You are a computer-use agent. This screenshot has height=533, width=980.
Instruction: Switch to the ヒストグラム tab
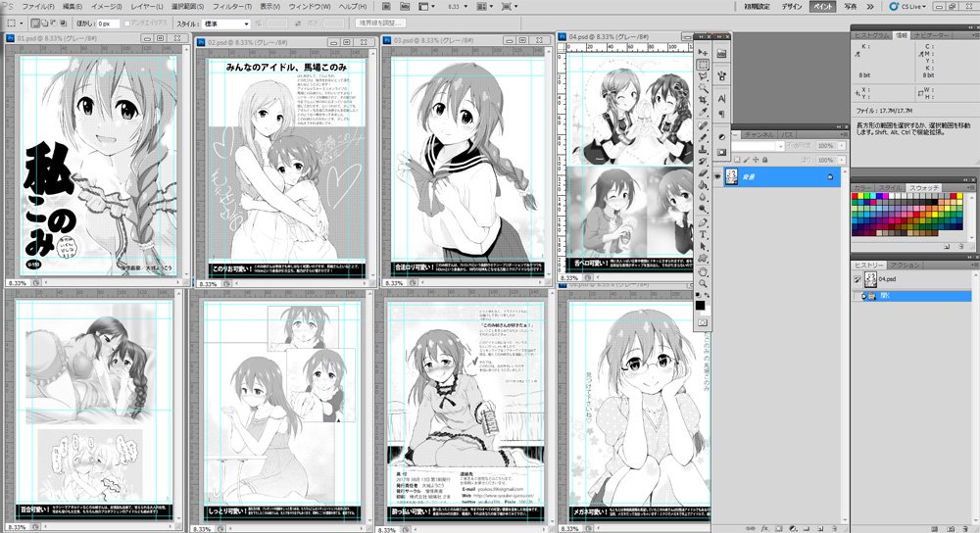coord(871,35)
